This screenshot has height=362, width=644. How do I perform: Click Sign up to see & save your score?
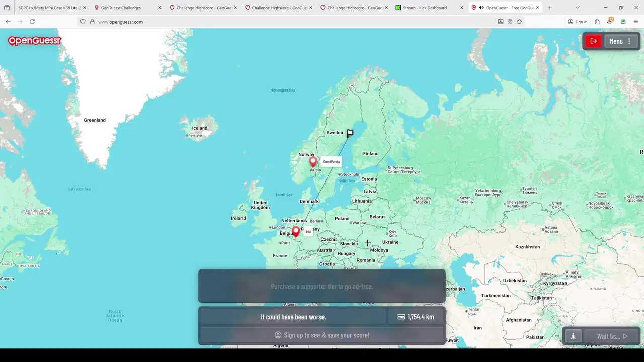point(322,335)
